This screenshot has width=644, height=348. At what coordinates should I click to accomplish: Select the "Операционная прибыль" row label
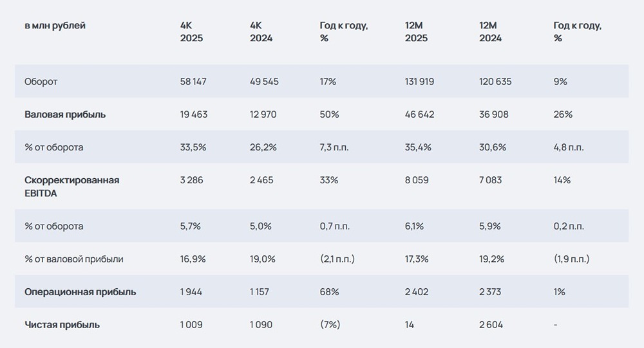(80, 292)
